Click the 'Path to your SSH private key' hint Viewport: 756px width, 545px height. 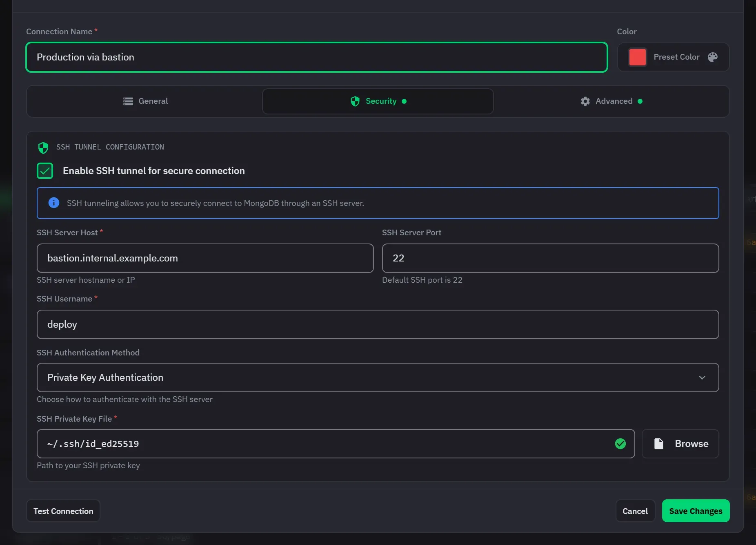coord(88,465)
